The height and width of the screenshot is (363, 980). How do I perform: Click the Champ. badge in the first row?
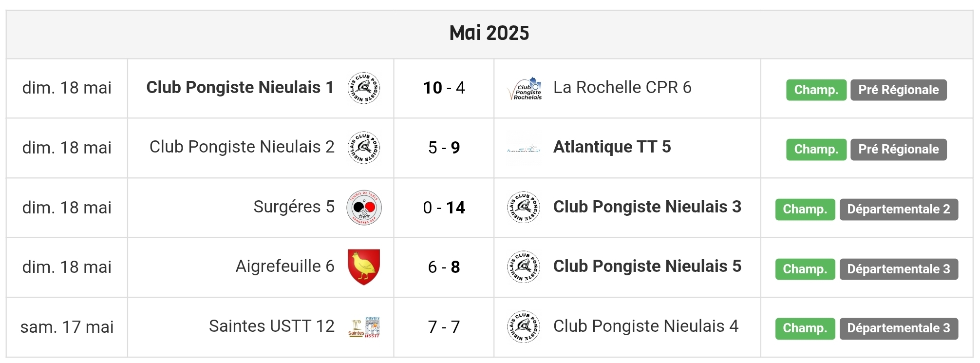tap(816, 90)
